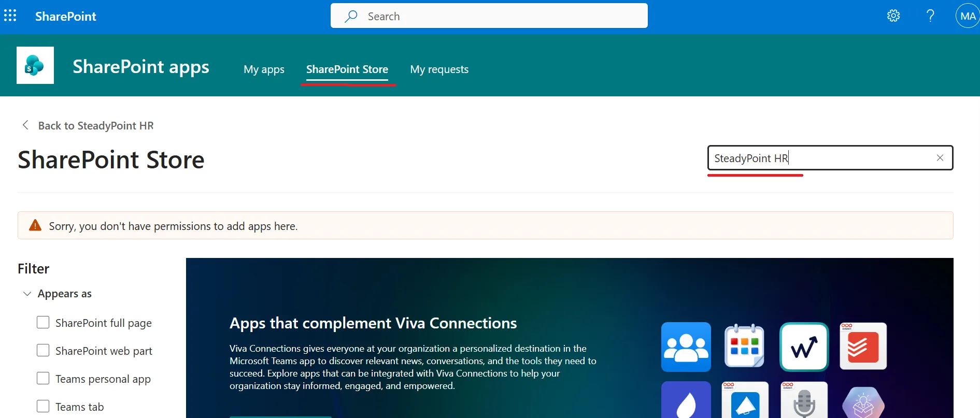The width and height of the screenshot is (980, 418).
Task: Click the purple hexagon lightbulb app icon
Action: pyautogui.click(x=863, y=401)
